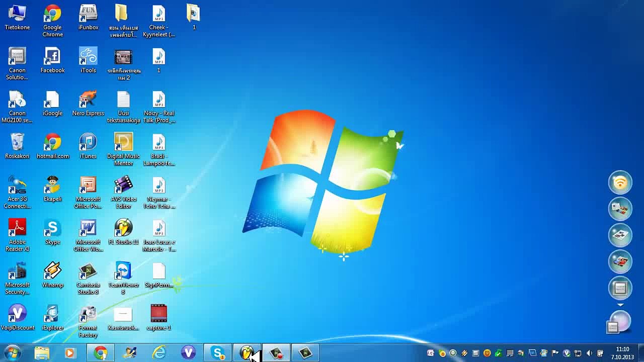Open the Camtasia Recorder taskbar button

(x=276, y=353)
